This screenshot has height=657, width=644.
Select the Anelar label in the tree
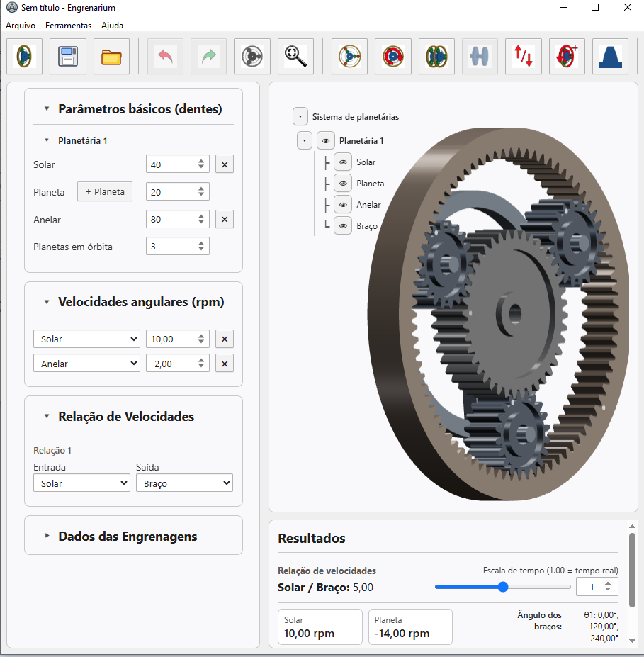[368, 205]
